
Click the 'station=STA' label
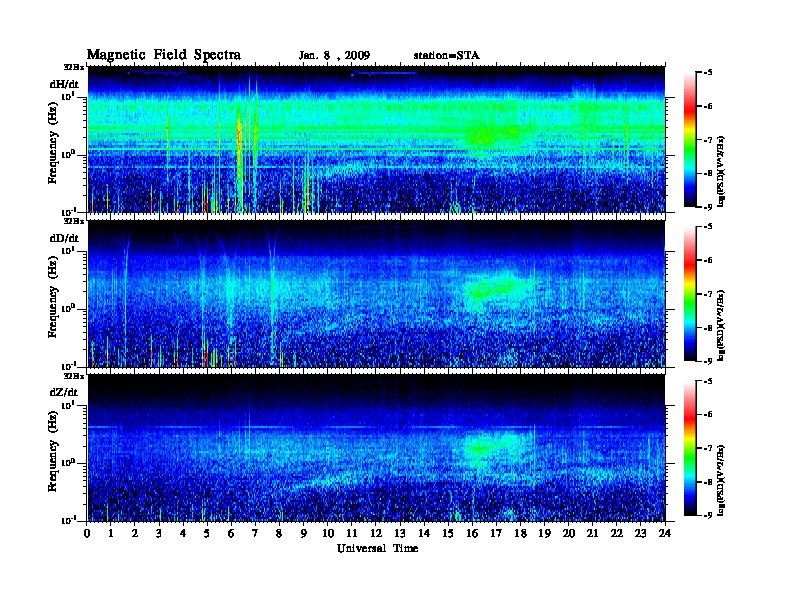click(446, 56)
